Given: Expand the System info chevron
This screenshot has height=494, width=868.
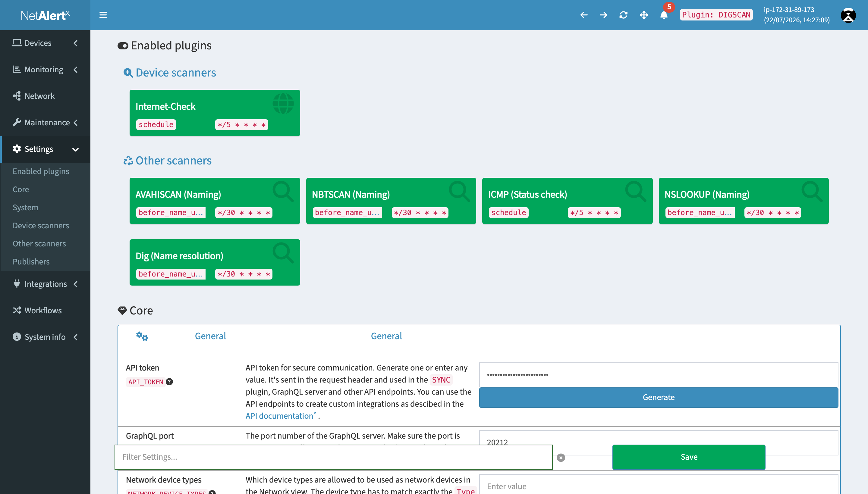Looking at the screenshot, I should tap(75, 337).
